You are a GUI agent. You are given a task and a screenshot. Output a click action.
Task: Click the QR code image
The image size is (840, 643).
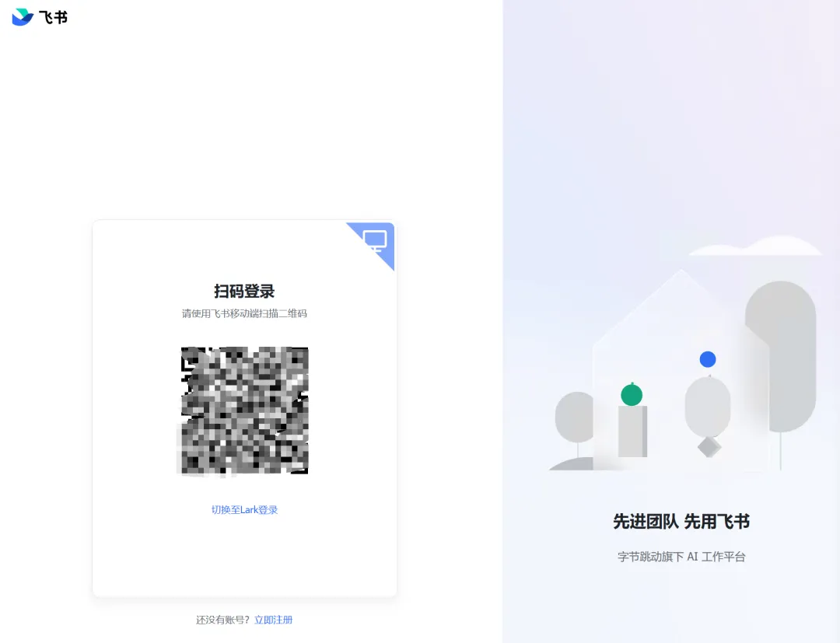click(244, 410)
